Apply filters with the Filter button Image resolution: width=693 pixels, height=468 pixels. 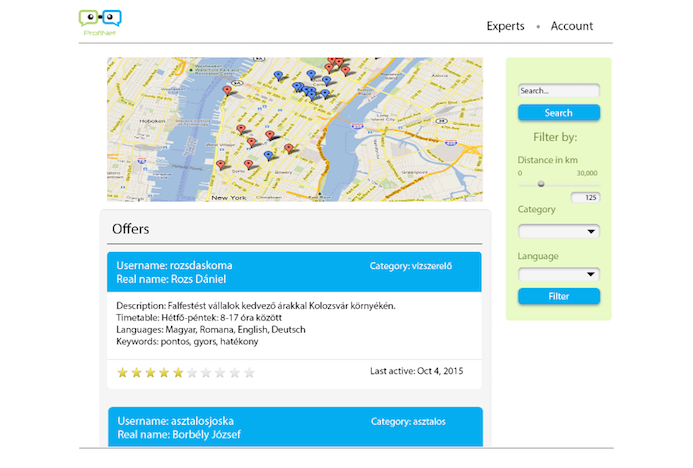(558, 296)
